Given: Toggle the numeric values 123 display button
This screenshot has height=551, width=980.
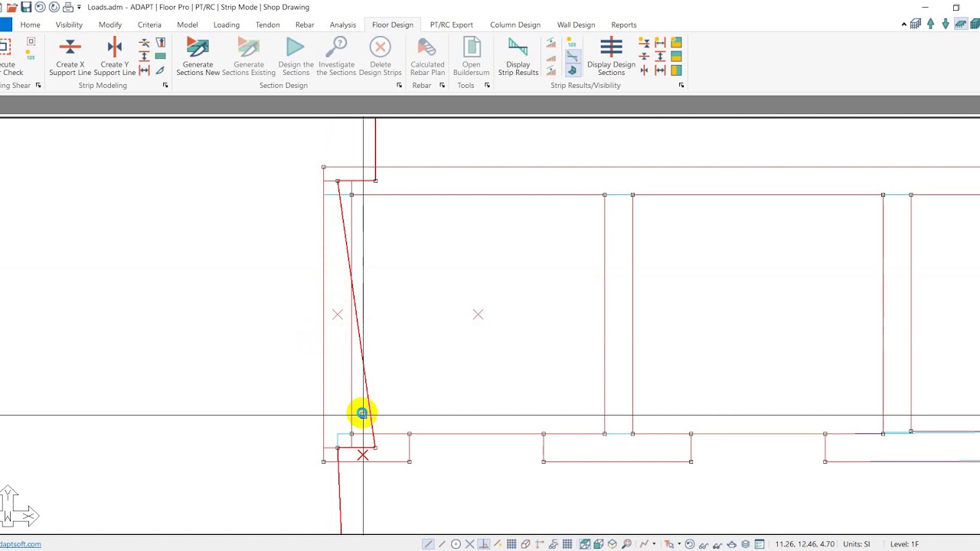Looking at the screenshot, I should click(x=572, y=43).
